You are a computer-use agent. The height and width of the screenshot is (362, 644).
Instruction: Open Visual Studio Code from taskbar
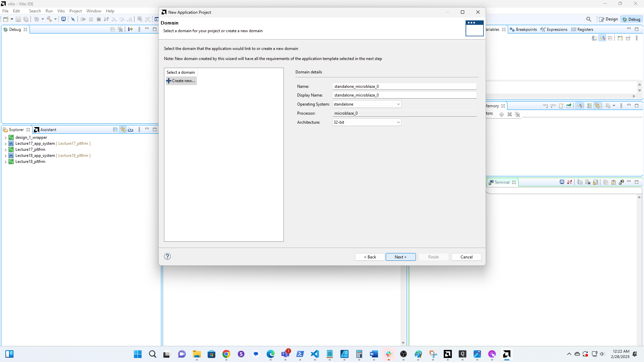[315, 354]
